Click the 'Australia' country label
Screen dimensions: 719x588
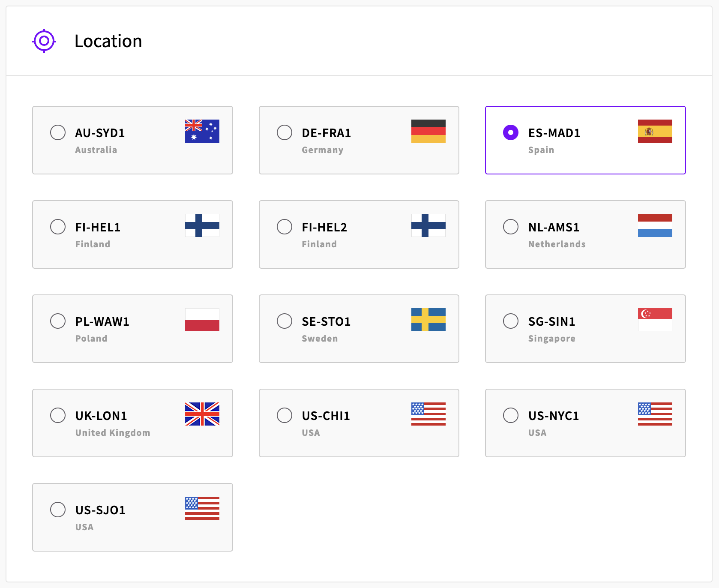96,150
